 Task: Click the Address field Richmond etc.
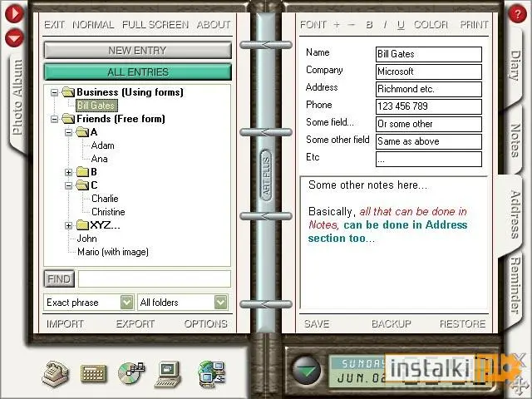point(429,89)
